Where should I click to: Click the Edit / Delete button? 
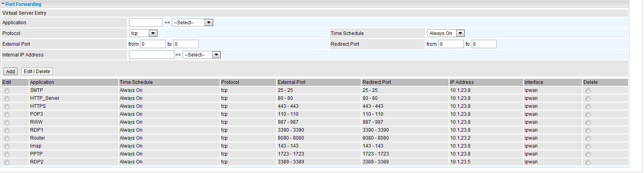point(37,72)
